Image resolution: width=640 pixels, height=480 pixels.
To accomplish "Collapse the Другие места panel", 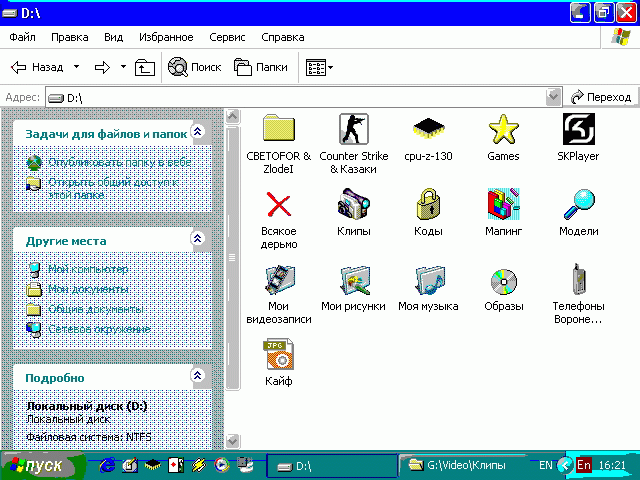I will (x=197, y=240).
